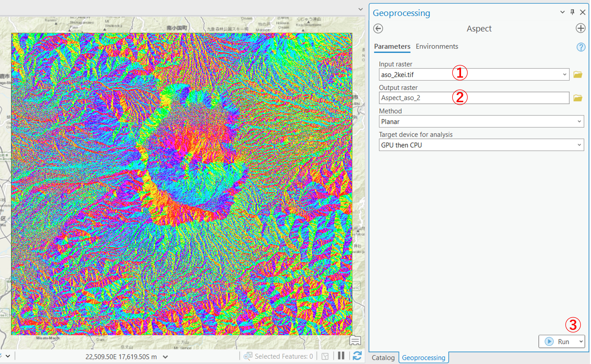Expand the Input raster dropdown
This screenshot has width=591, height=364.
(565, 74)
